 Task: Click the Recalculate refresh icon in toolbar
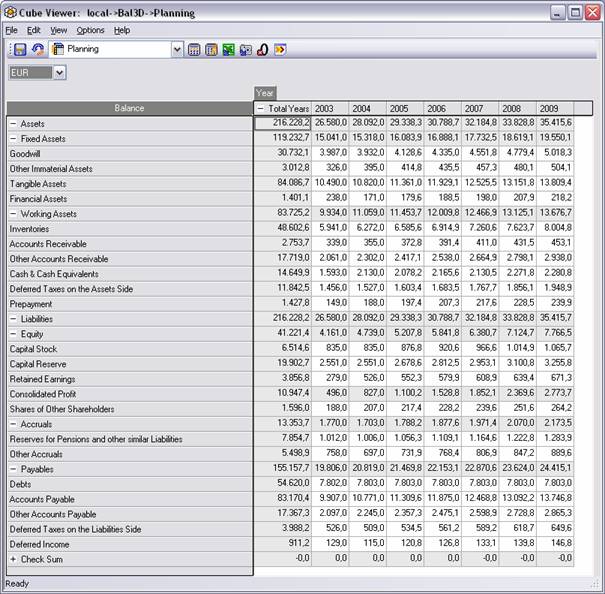click(37, 49)
